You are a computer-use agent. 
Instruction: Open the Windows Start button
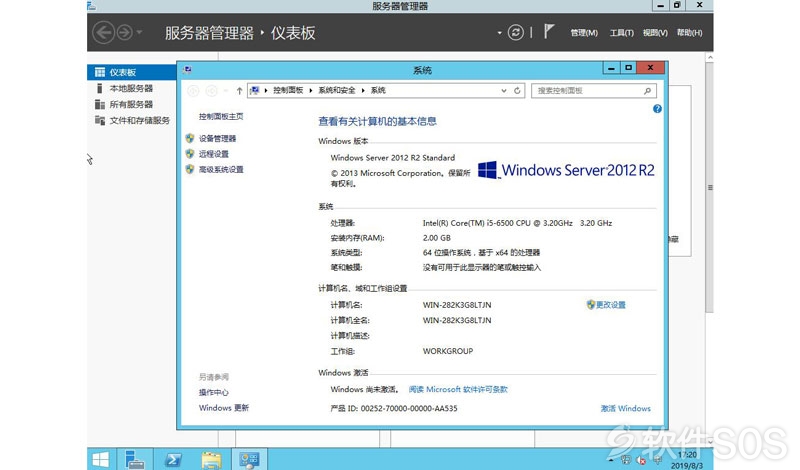101,459
